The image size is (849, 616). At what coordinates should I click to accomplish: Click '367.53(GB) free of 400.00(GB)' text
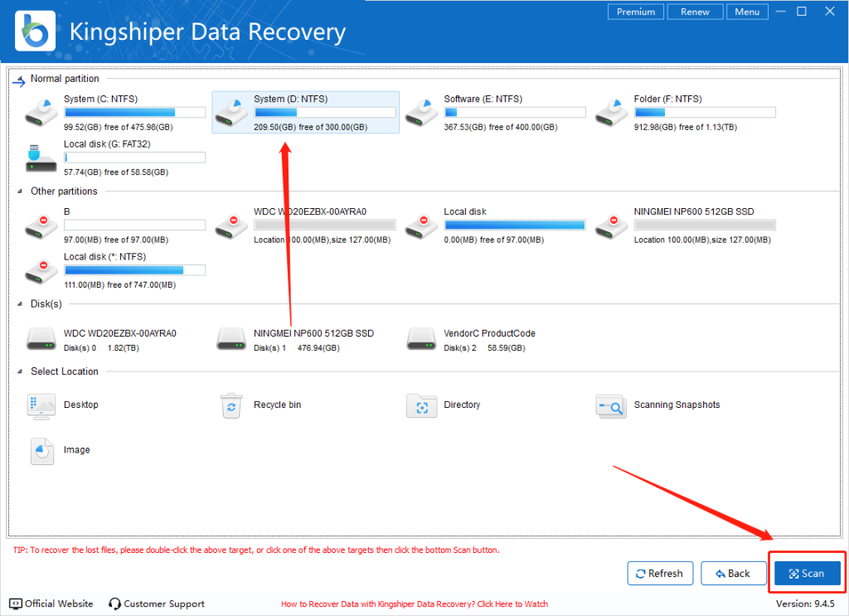pyautogui.click(x=500, y=127)
